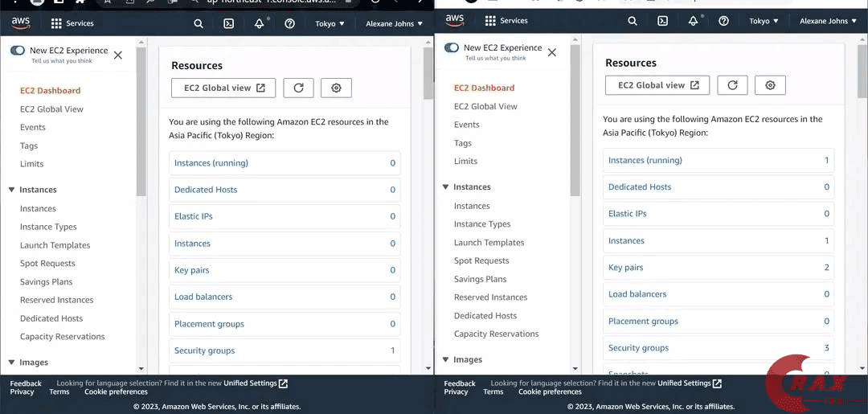Toggle New EC2 Experience switch in the left window
The height and width of the screenshot is (414, 868).
coord(18,51)
